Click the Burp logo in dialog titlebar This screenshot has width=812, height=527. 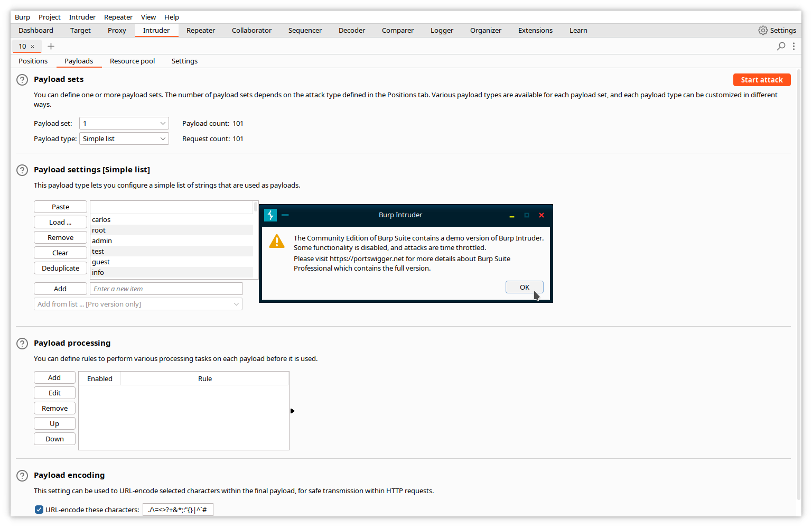coord(270,215)
